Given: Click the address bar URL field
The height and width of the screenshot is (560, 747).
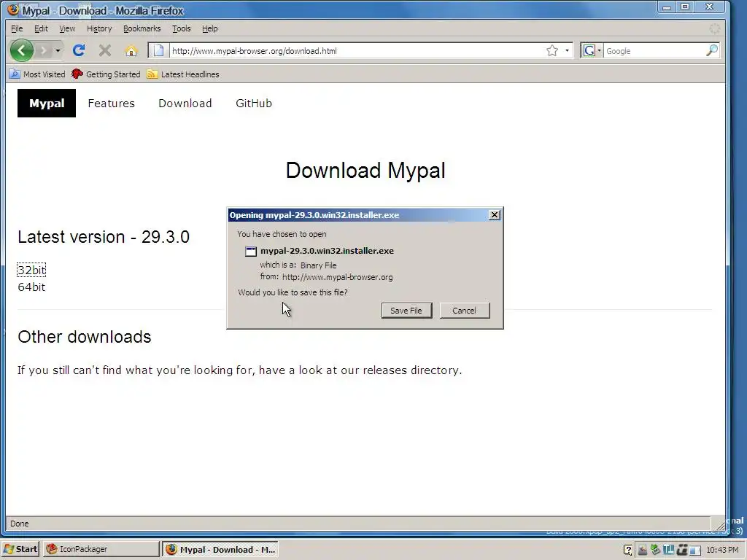Looking at the screenshot, I should tap(357, 51).
